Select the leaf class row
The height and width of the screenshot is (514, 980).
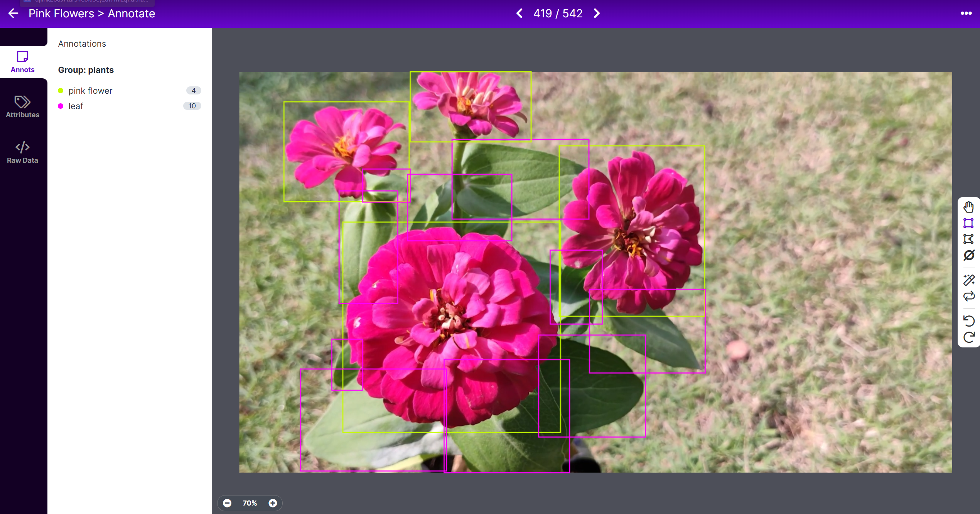pyautogui.click(x=130, y=106)
